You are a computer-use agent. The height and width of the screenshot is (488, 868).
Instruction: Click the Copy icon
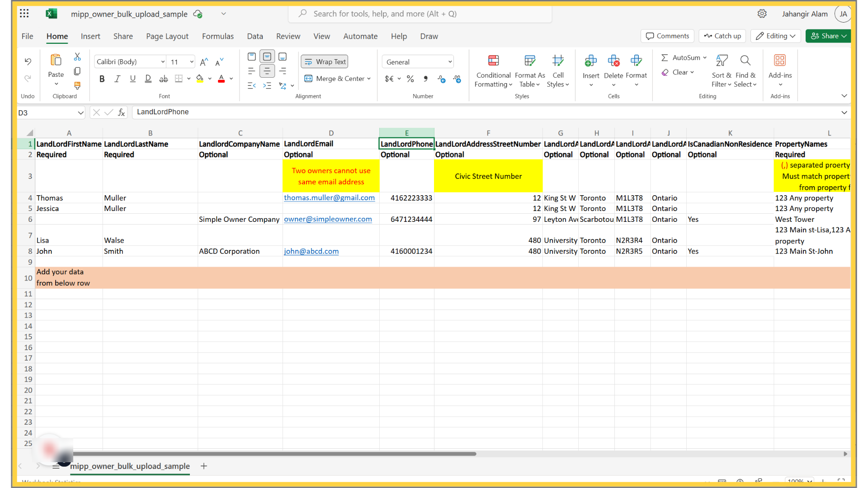pyautogui.click(x=77, y=71)
